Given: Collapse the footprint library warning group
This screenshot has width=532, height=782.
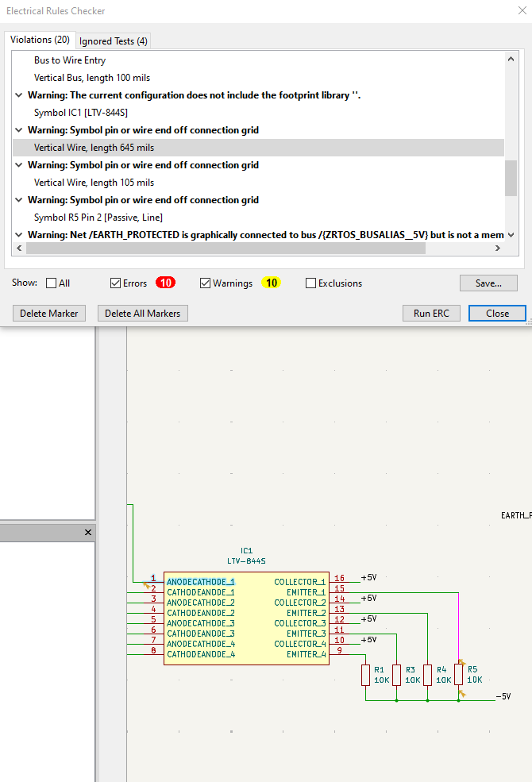Looking at the screenshot, I should click(x=19, y=95).
